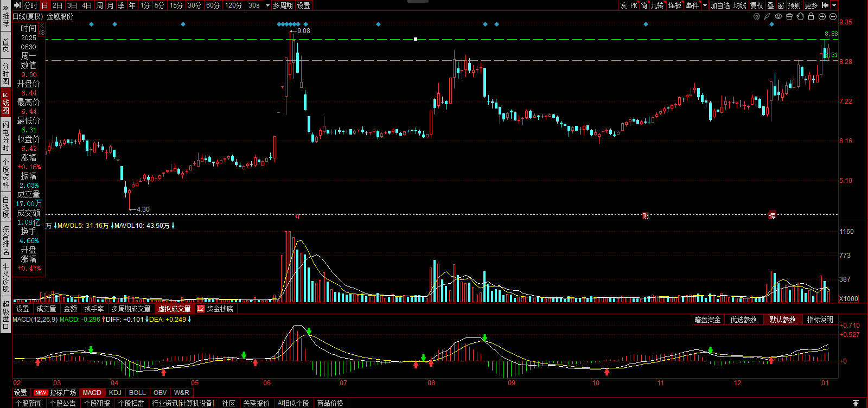Click 优选参数 in MACD panel
The height and width of the screenshot is (408, 868).
pyautogui.click(x=743, y=320)
